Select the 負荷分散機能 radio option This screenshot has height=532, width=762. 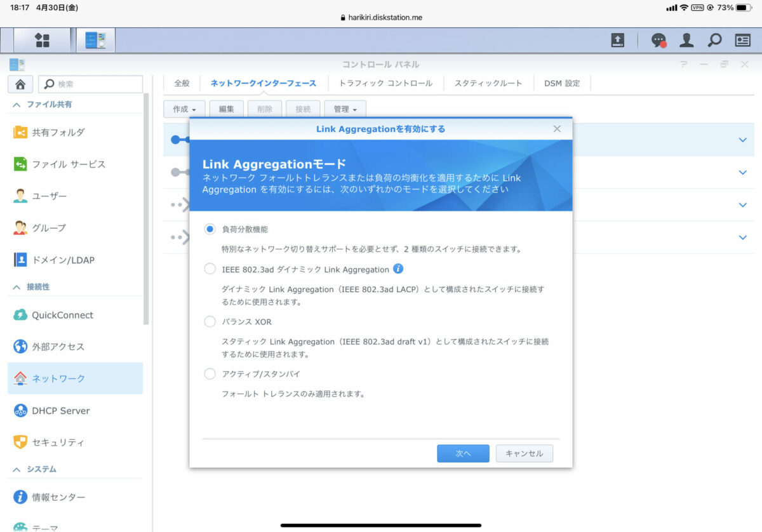point(210,229)
